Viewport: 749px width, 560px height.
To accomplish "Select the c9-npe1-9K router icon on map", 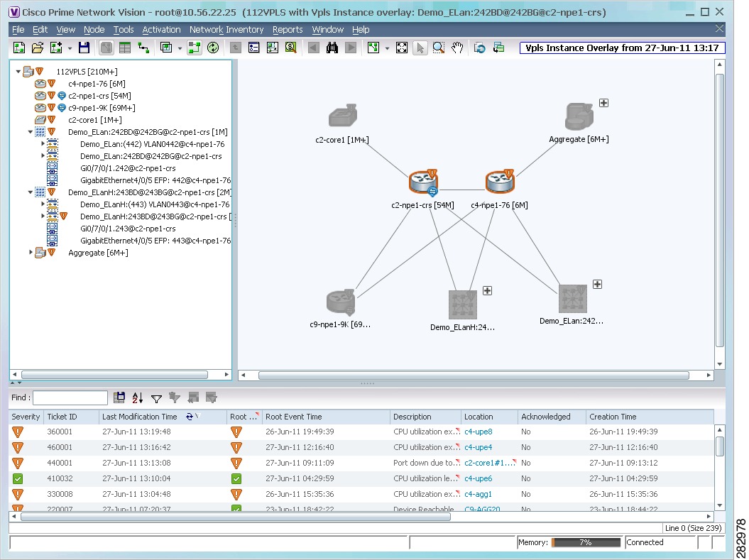I will [341, 302].
